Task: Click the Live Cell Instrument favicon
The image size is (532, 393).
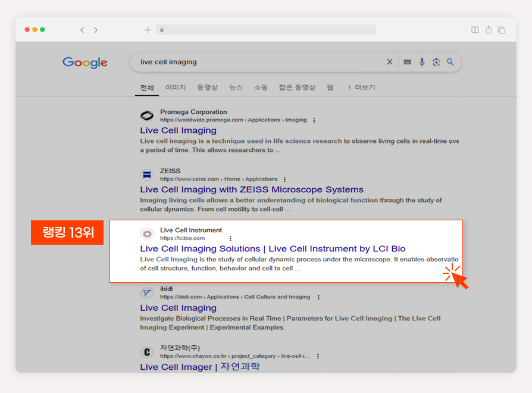Action: coord(147,234)
